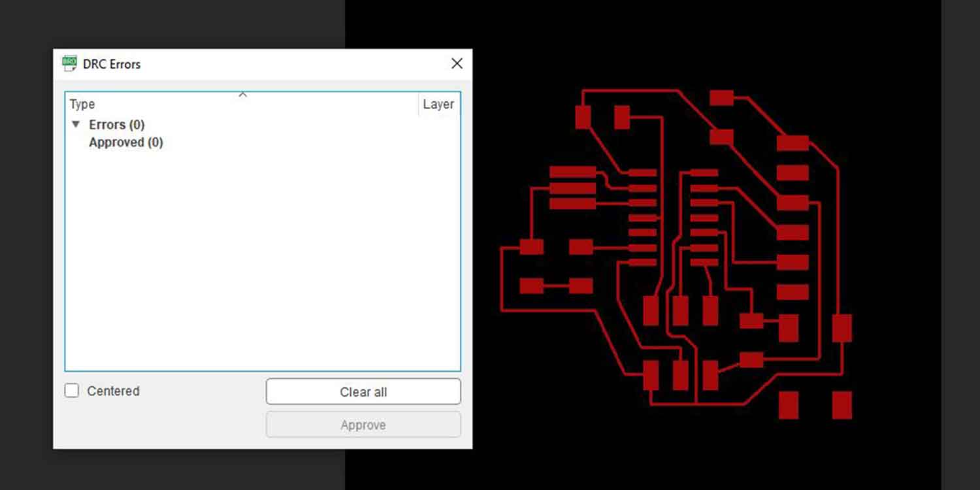This screenshot has height=490, width=980.
Task: Close the DRC Errors dialog
Action: point(457,63)
